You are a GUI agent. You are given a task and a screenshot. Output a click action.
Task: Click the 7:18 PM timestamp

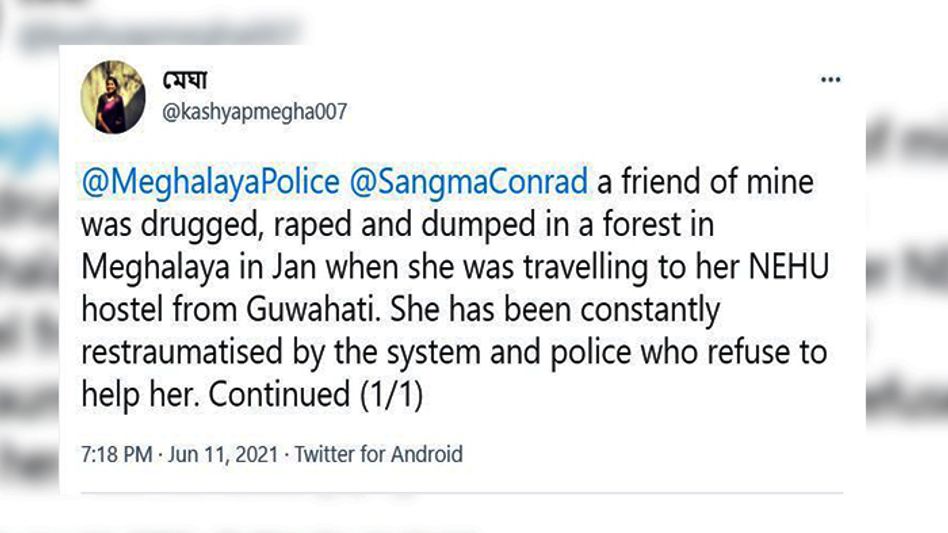coord(114,454)
